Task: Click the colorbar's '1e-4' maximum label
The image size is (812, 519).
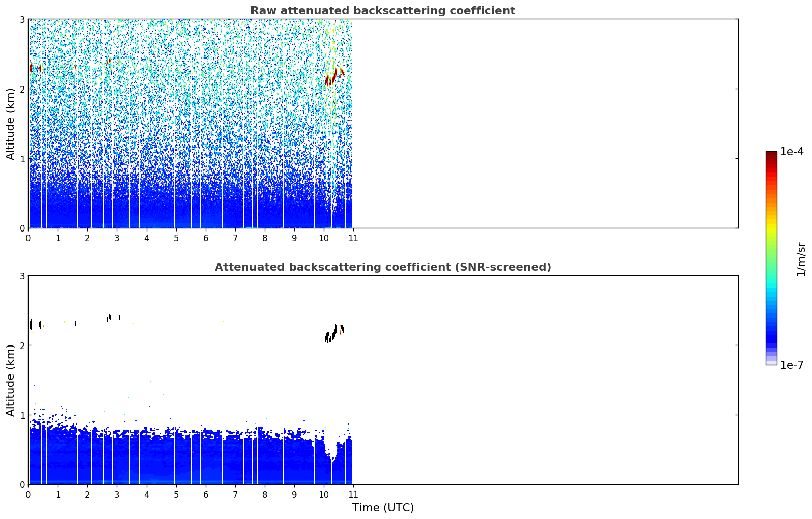Action: (x=792, y=152)
